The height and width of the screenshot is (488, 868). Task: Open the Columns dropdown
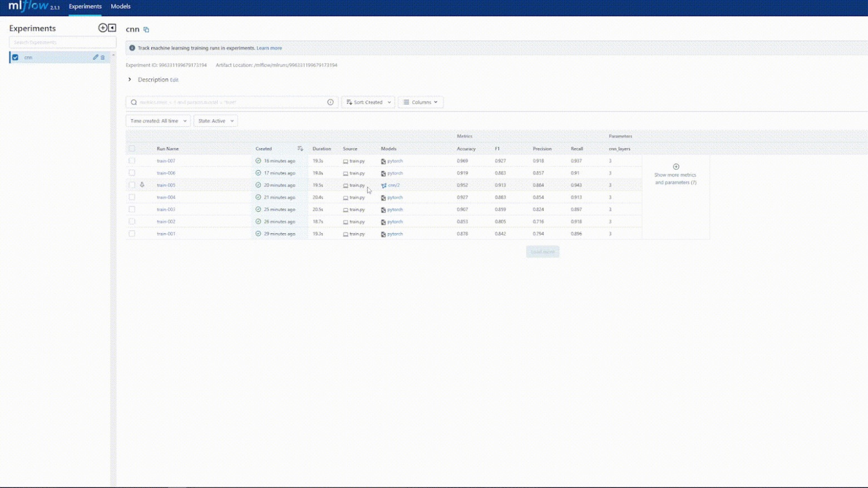click(420, 102)
